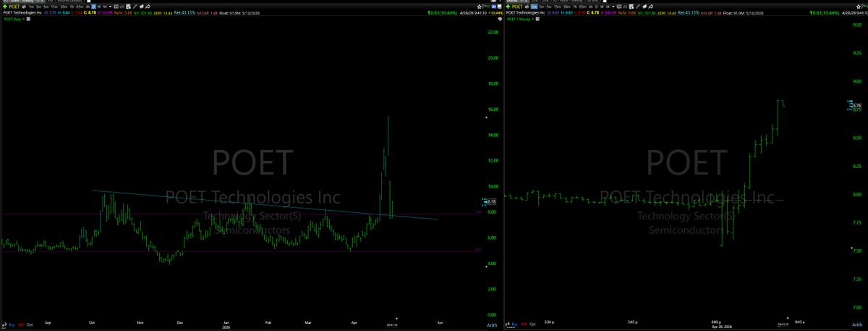Click the Opt button on the left chart
Viewport: 868px width, 331px height.
(29, 324)
